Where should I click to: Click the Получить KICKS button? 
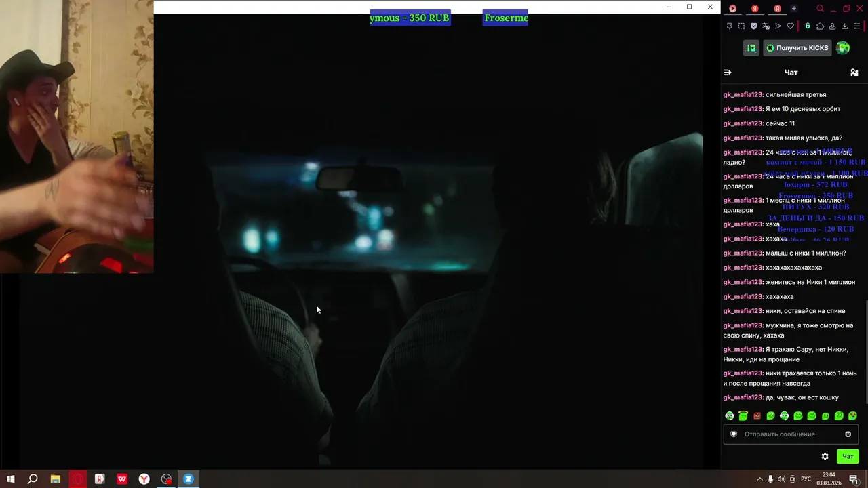[x=797, y=48]
